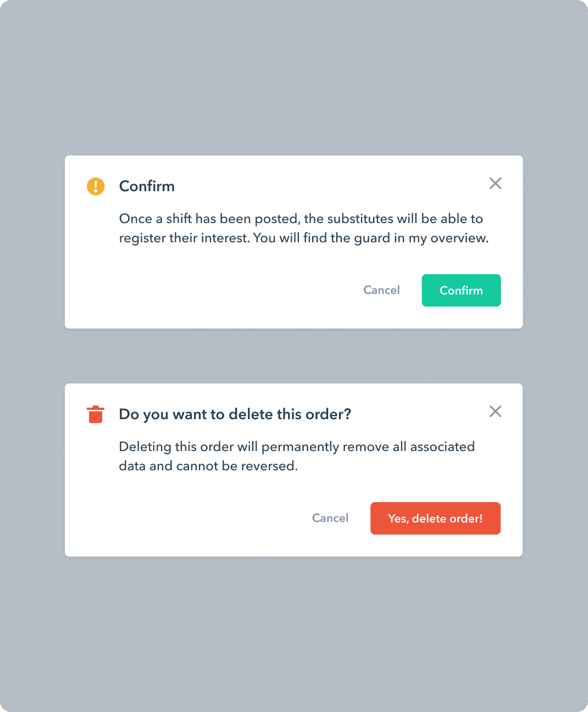
Task: Click the X cross in the top dialog corner
Action: (x=495, y=183)
